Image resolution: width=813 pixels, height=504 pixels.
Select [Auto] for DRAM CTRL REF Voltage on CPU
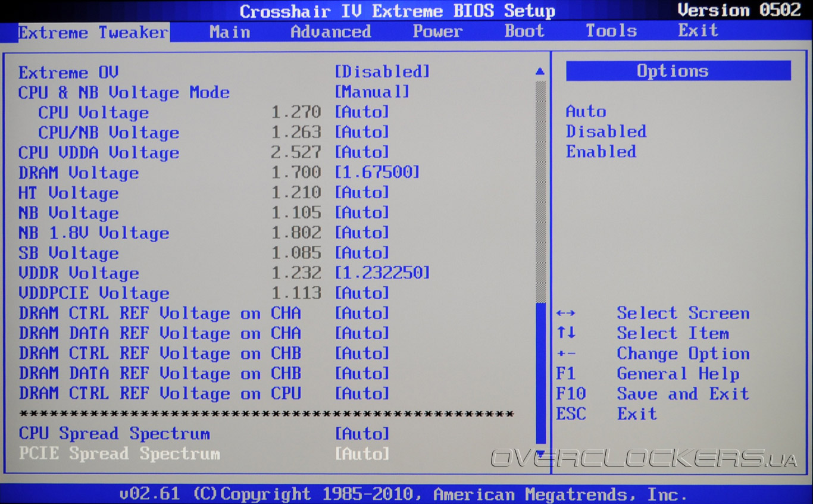click(362, 394)
